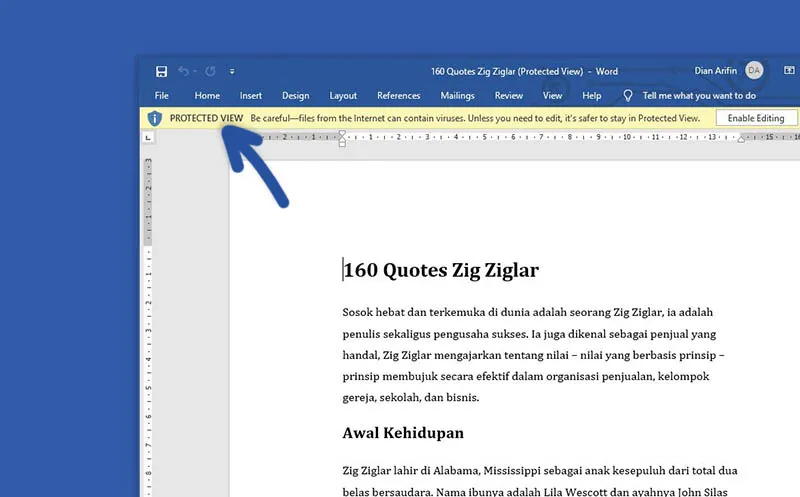Switch to the Home tab
Image resolution: width=800 pixels, height=497 pixels.
[207, 96]
